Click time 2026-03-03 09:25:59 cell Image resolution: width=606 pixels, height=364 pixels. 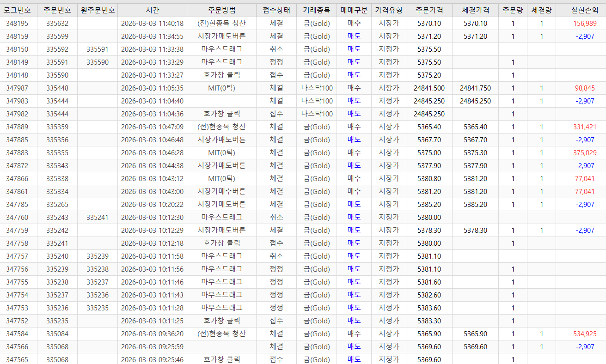pos(152,347)
